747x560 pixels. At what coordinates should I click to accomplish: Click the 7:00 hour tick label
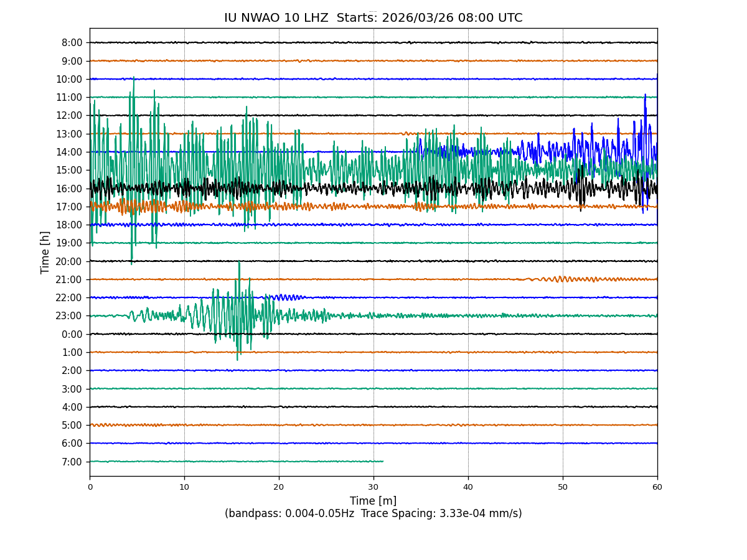[x=73, y=462]
